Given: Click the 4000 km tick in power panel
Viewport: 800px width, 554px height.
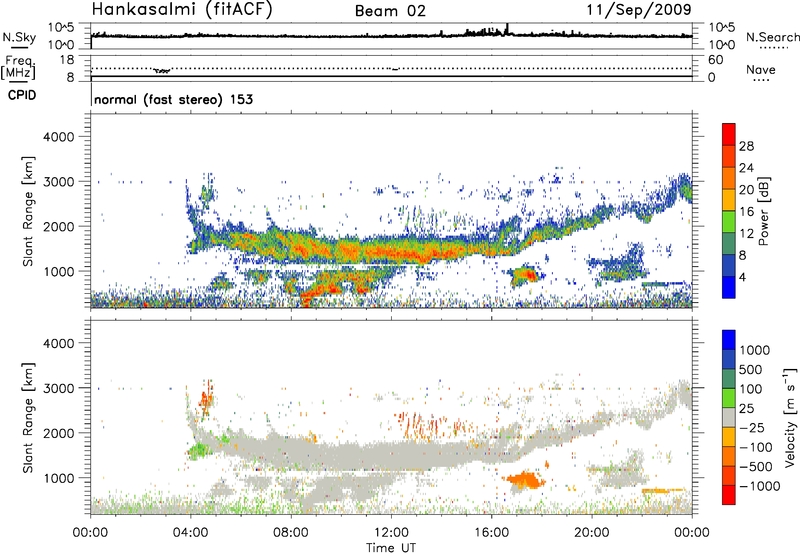Looking at the screenshot, I should click(x=59, y=137).
